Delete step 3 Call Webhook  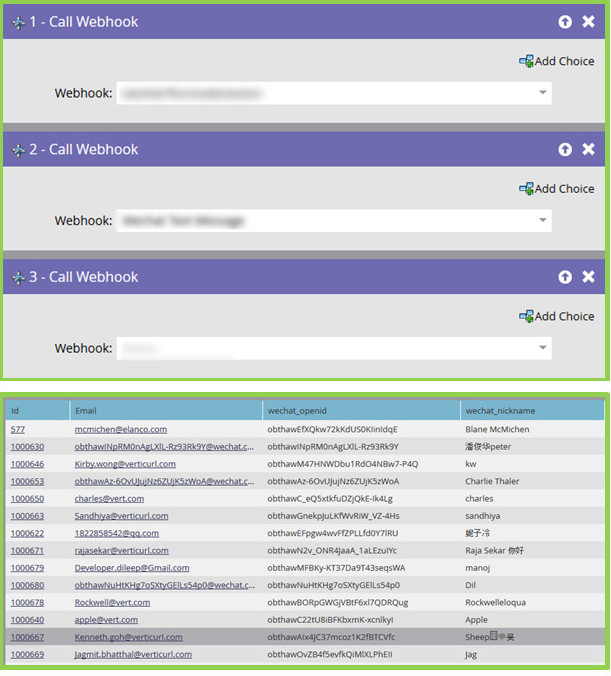click(x=588, y=277)
